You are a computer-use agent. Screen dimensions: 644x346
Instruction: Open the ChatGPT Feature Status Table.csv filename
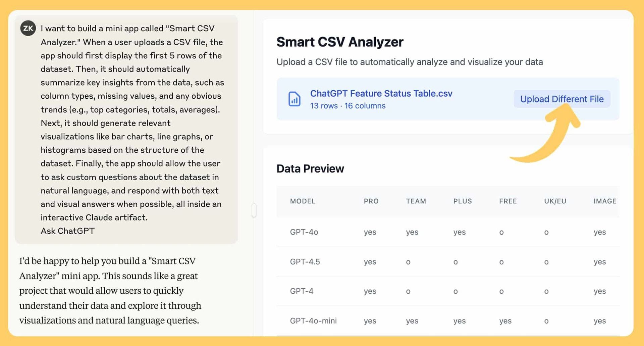381,93
